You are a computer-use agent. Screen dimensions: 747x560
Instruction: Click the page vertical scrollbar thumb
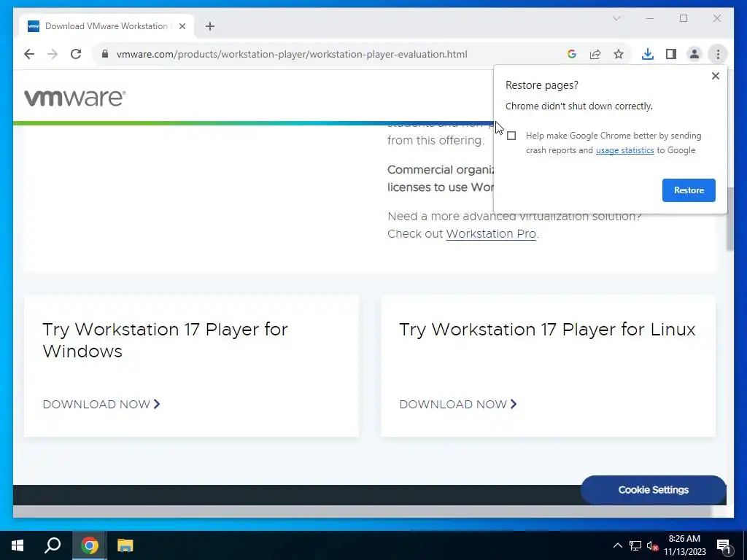(729, 219)
